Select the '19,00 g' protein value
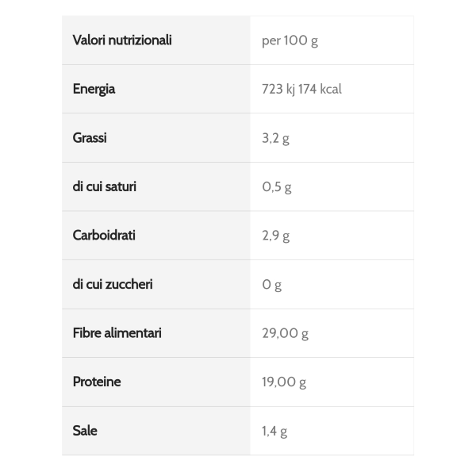Screen dimensions: 476x476 284,382
